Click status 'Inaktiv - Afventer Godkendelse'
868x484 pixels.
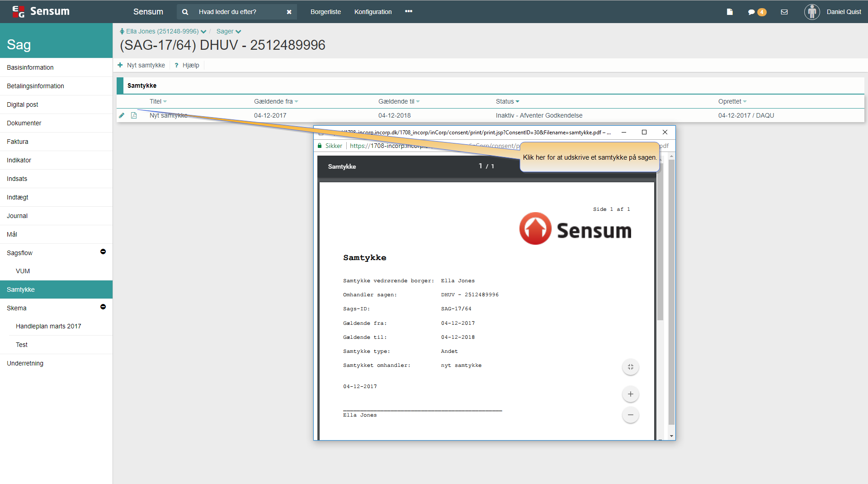tap(539, 115)
